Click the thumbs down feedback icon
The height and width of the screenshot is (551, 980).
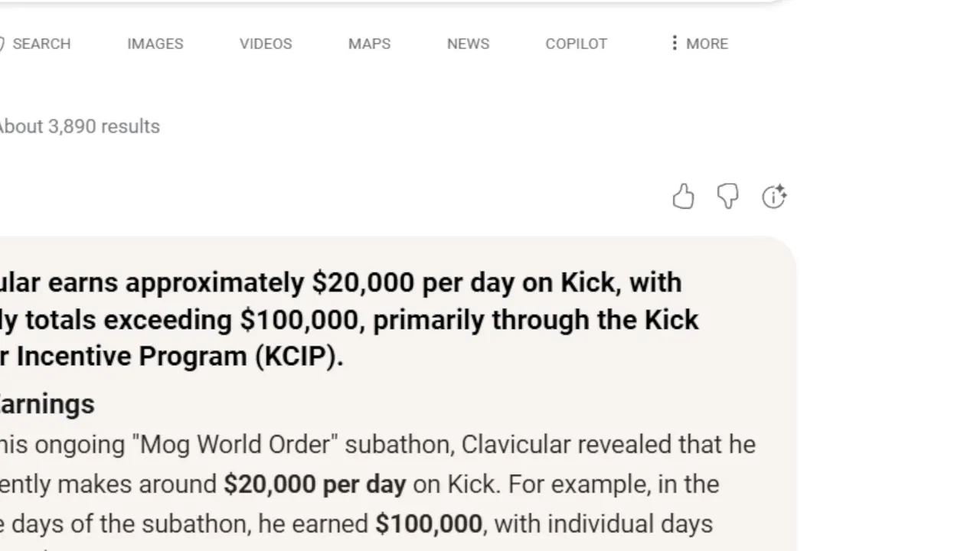(727, 197)
